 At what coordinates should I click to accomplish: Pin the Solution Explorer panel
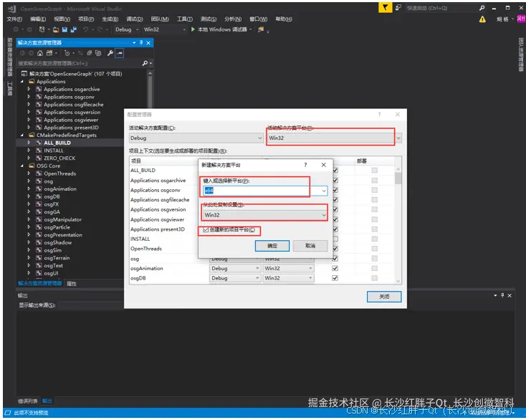141,42
